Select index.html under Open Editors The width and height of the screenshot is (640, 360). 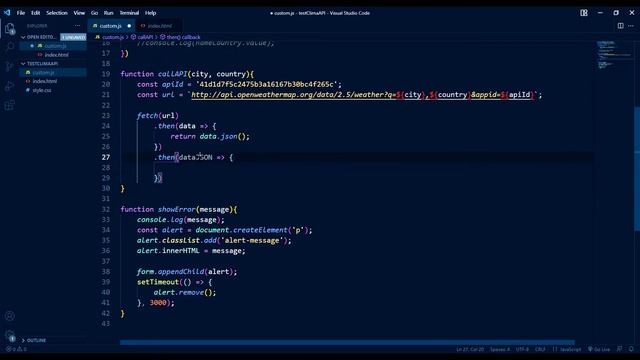point(53,55)
